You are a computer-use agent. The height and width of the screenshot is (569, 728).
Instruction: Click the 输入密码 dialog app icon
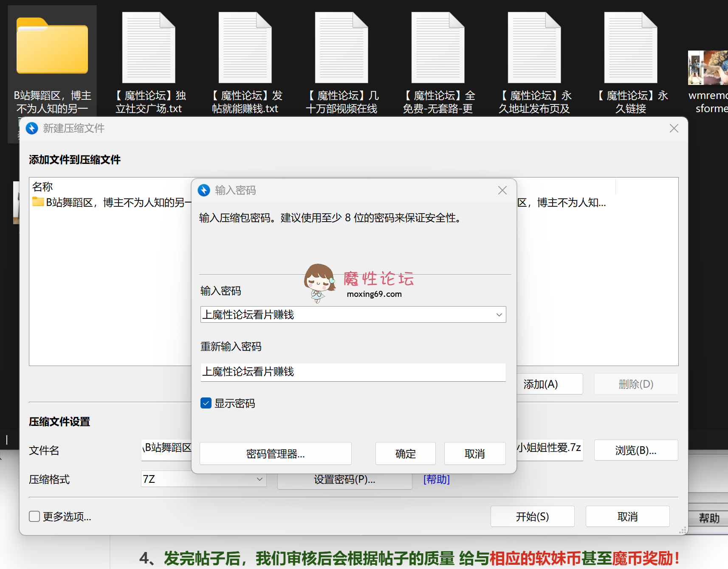204,190
